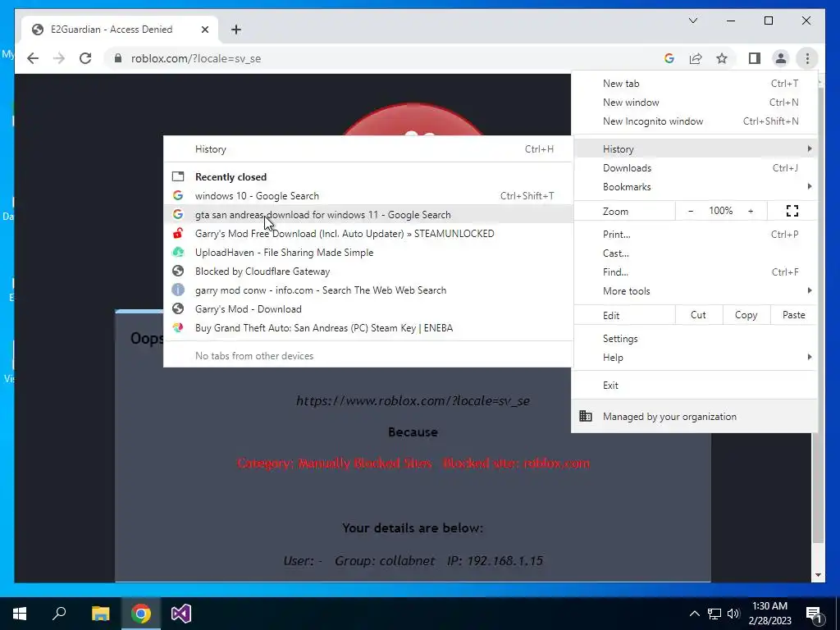
Task: Click the three-dot Chrome menu button
Action: 807,58
